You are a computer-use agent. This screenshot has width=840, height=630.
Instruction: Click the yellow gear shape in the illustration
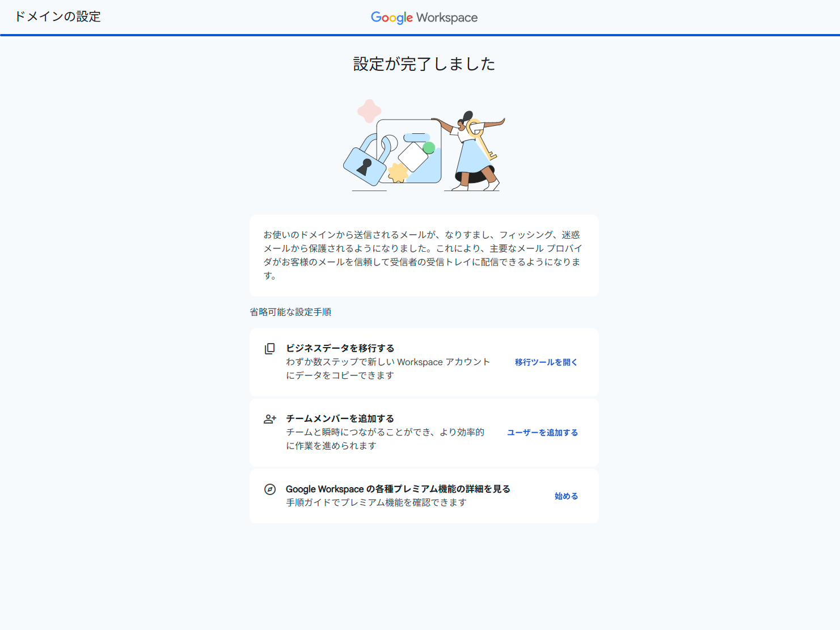[398, 172]
